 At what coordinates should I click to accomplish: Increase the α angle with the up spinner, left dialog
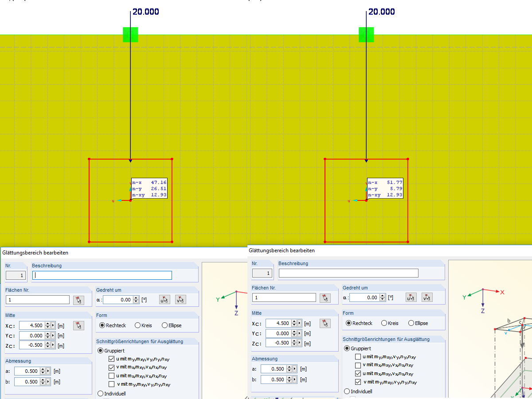pyautogui.click(x=135, y=297)
